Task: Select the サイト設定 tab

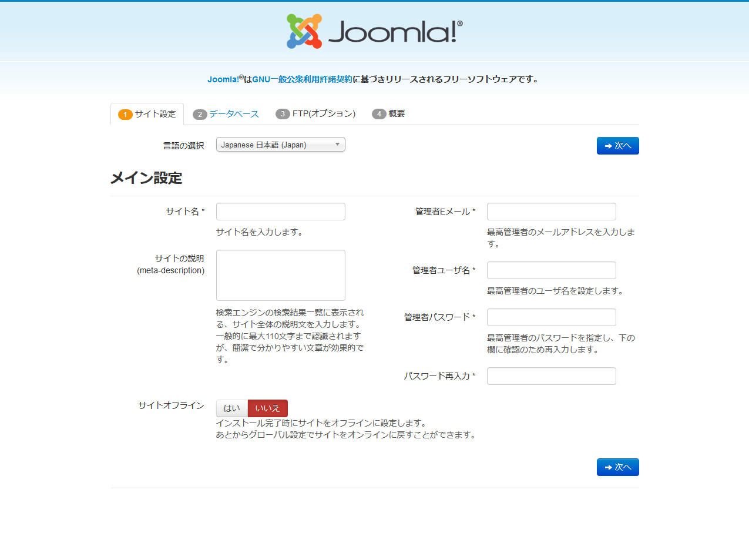Action: coord(147,114)
